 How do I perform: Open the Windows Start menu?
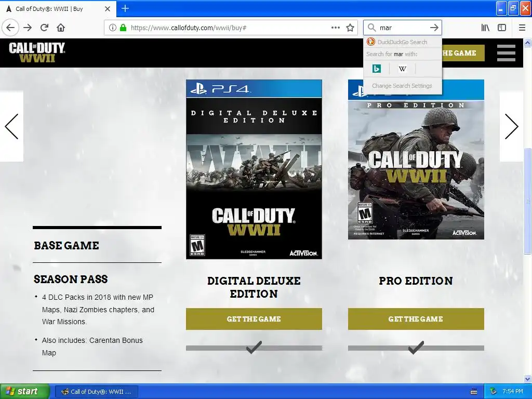[x=25, y=392]
